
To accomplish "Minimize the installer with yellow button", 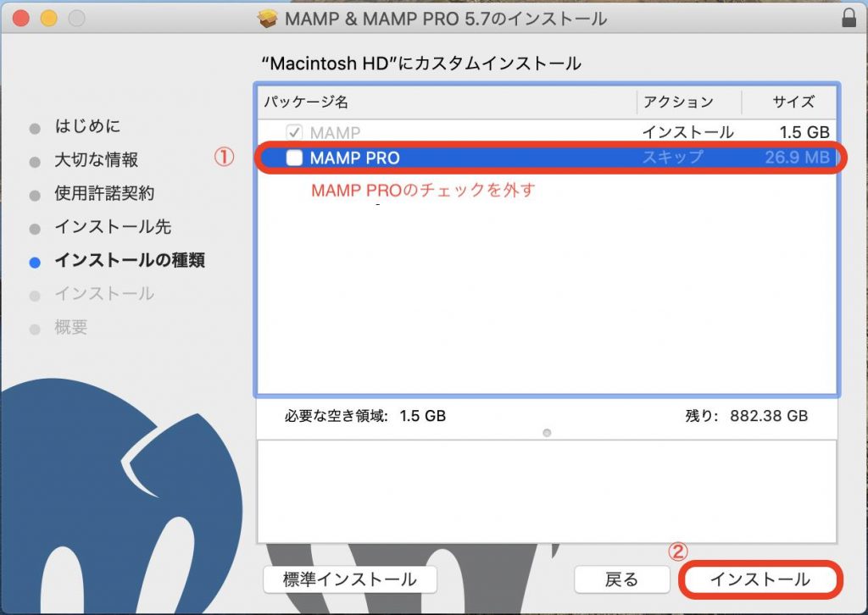I will point(48,19).
